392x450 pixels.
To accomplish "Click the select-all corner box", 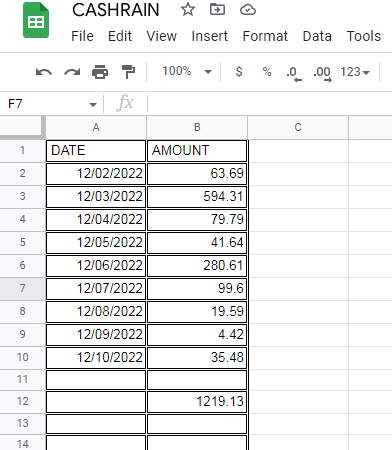I will click(22, 127).
